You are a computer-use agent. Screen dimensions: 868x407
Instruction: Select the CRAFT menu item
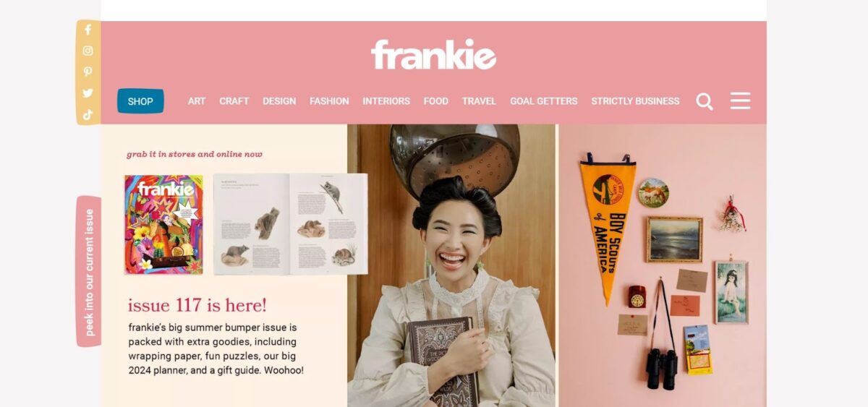[x=234, y=101]
